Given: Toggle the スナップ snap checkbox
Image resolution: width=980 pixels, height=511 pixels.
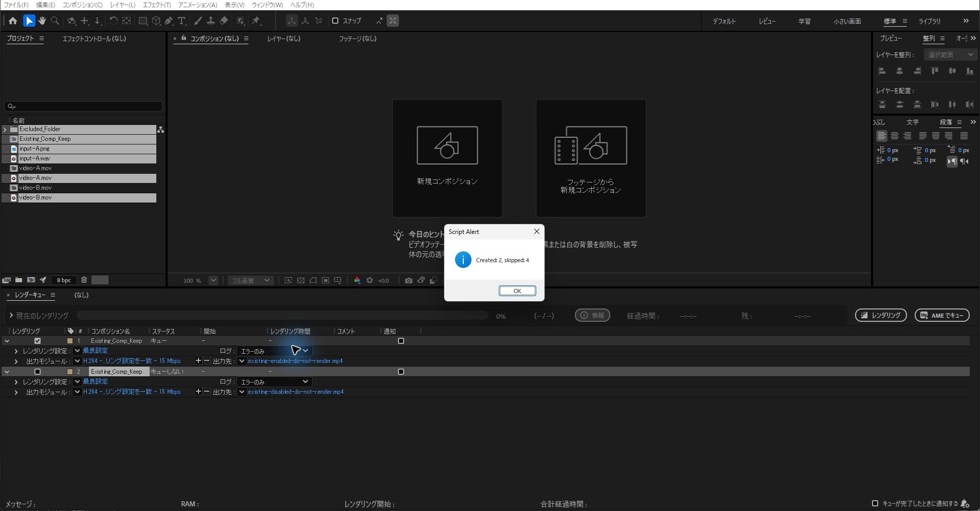Looking at the screenshot, I should click(x=335, y=21).
